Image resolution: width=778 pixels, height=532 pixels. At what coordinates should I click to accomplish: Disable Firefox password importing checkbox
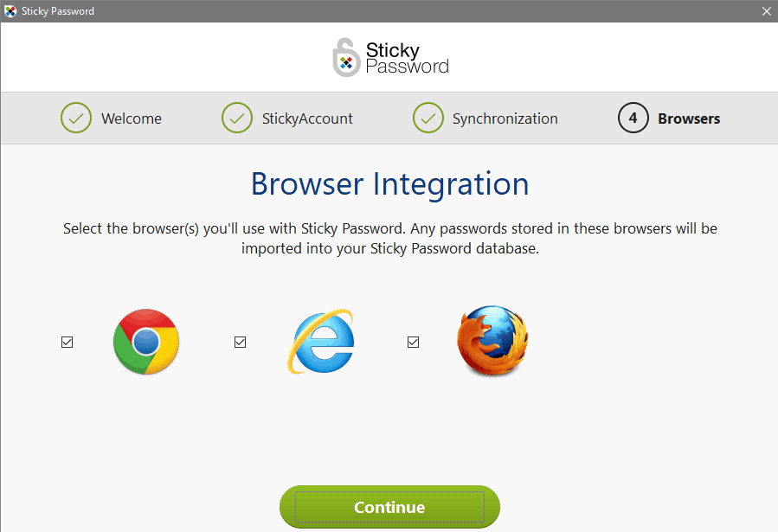click(x=413, y=342)
